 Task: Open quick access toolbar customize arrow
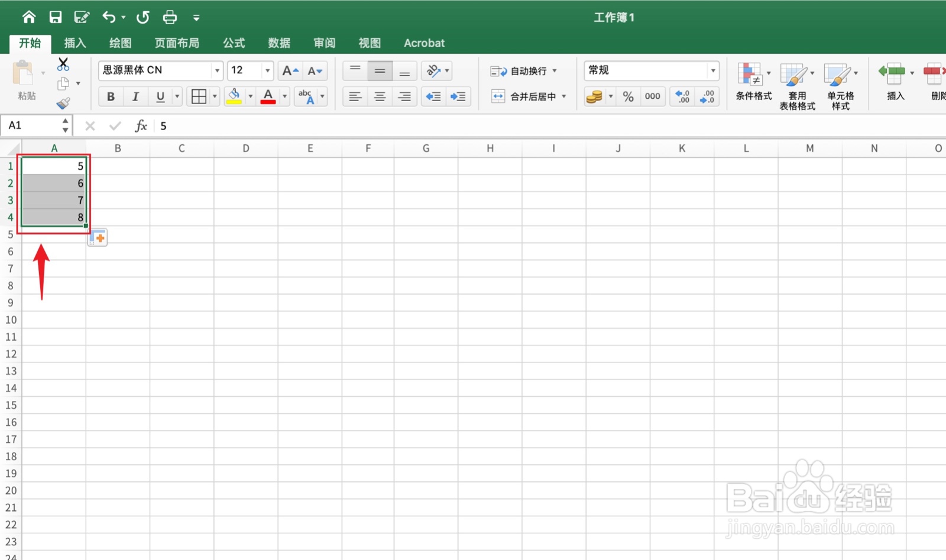click(x=196, y=18)
